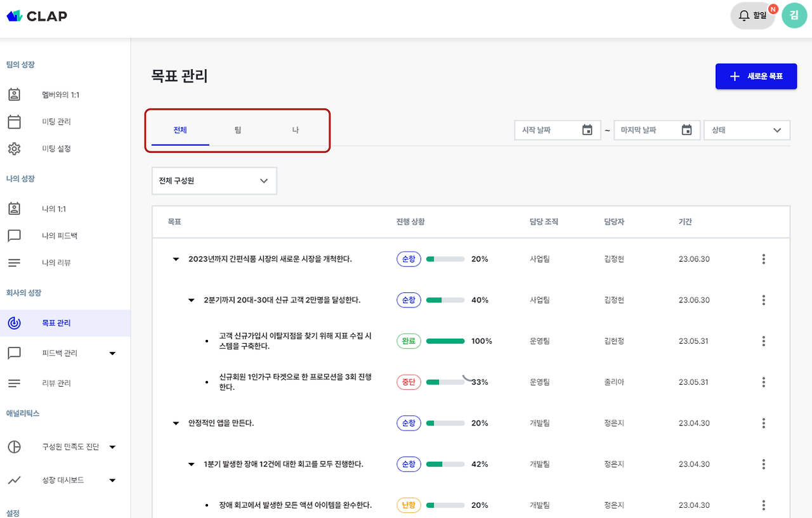Click the 20% progress bar for 간편식품 goal
The image size is (812, 518).
[x=445, y=259]
